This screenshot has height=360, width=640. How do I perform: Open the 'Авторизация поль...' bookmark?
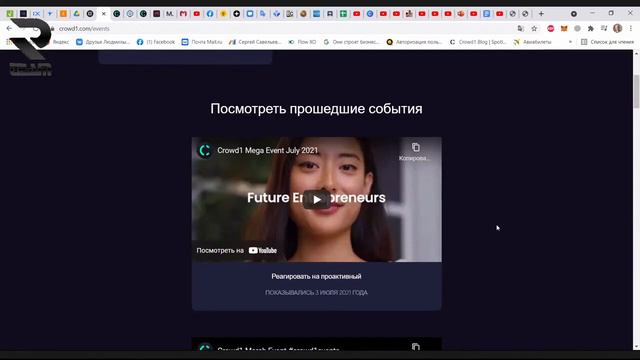(414, 42)
